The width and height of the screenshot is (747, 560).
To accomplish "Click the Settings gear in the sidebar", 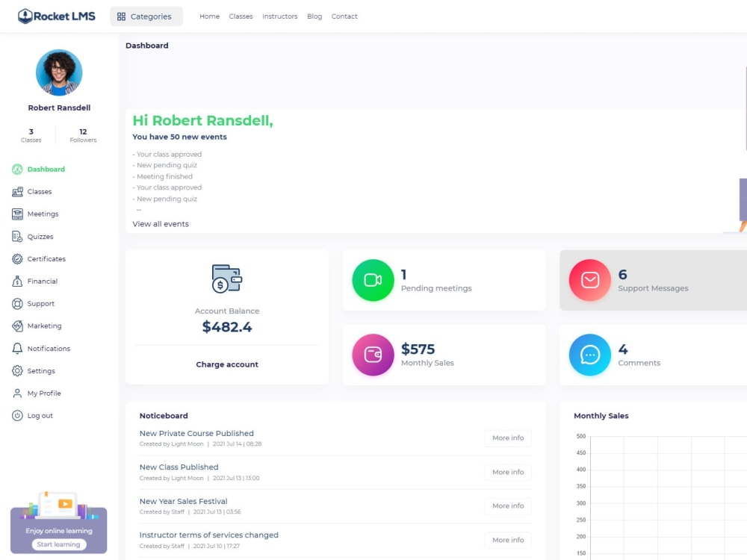I will [x=16, y=370].
